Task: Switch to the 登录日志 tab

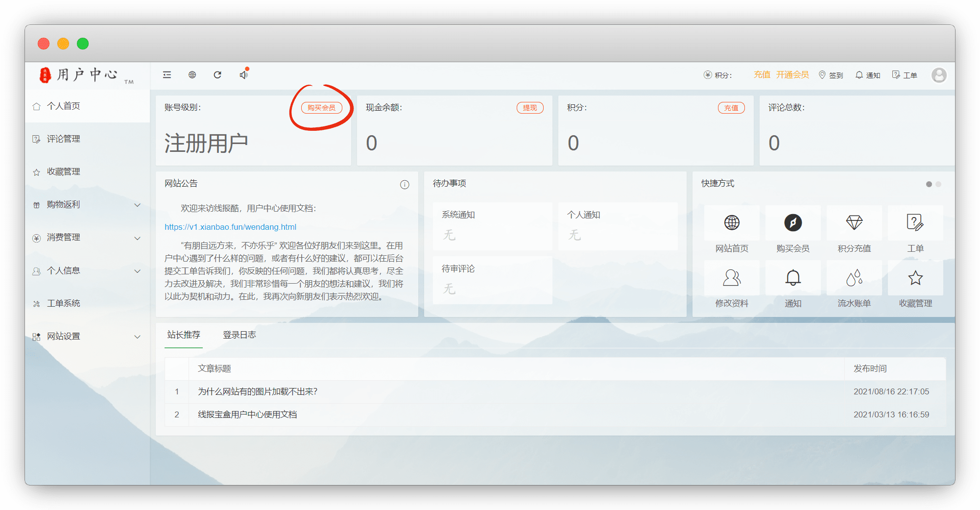Action: click(x=239, y=335)
